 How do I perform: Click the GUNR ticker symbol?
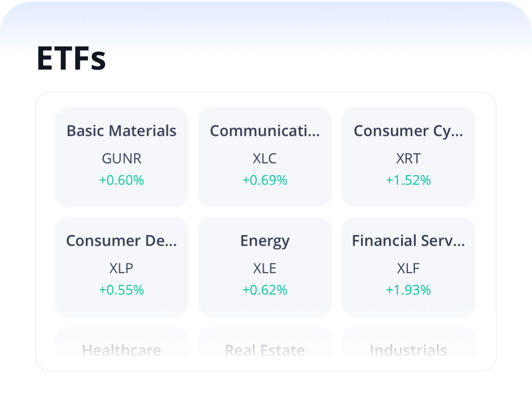(x=121, y=158)
